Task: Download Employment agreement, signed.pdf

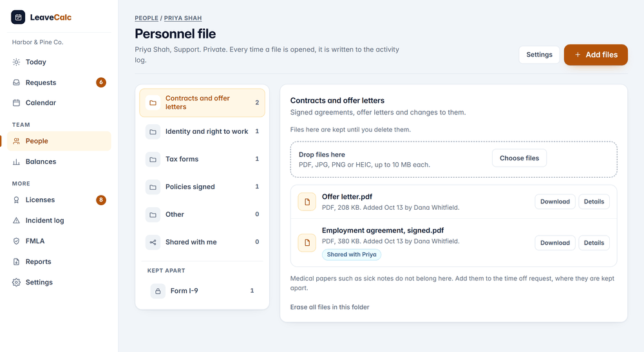Action: pos(555,243)
